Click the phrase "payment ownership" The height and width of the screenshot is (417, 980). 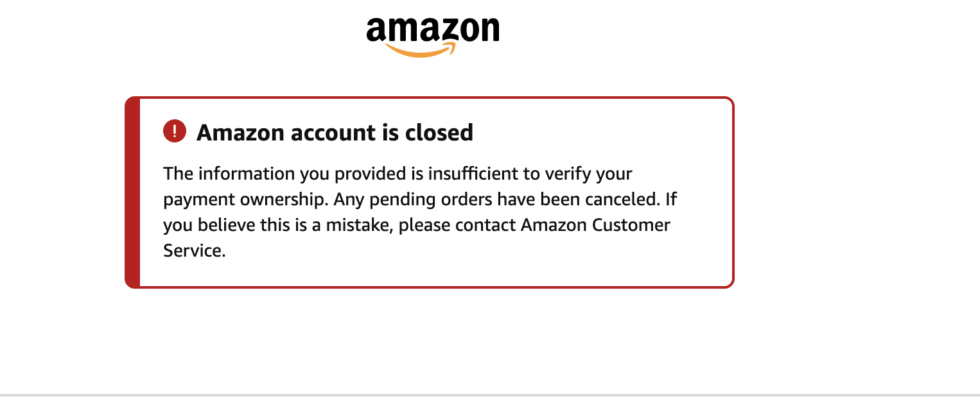246,200
